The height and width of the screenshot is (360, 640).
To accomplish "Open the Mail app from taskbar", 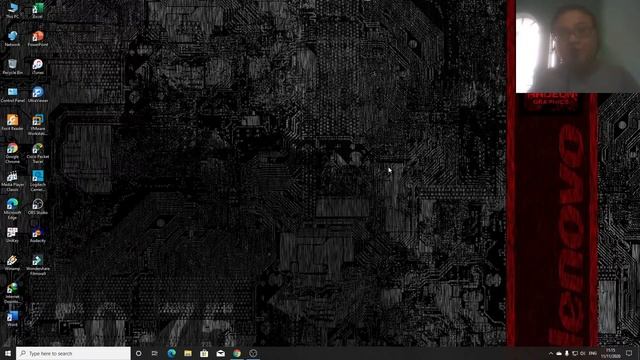I will pyautogui.click(x=220, y=353).
